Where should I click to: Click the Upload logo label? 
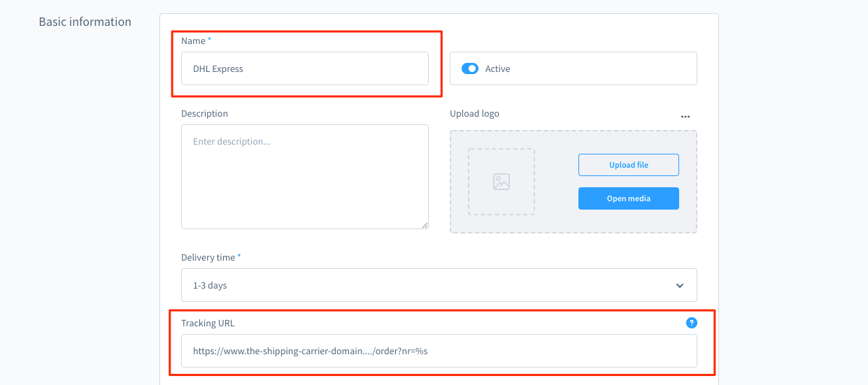(475, 113)
